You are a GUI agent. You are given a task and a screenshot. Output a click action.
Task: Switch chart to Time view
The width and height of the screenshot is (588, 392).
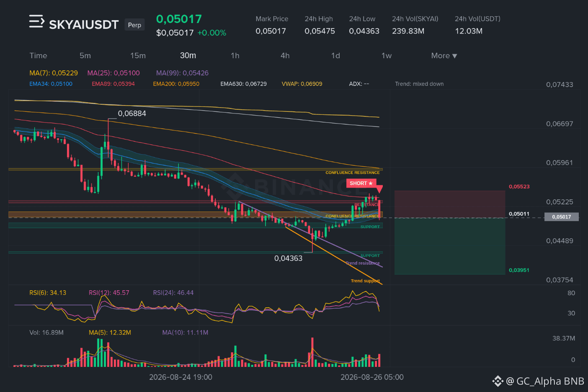[38, 56]
